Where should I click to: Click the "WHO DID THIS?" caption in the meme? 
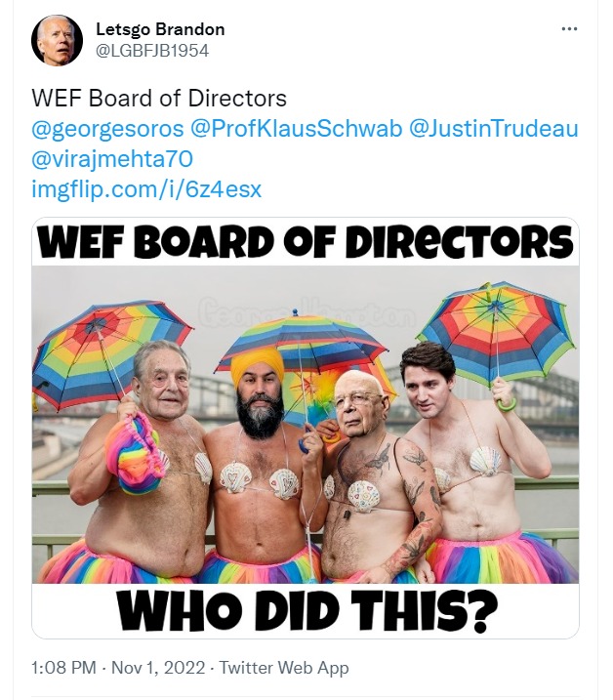click(306, 610)
